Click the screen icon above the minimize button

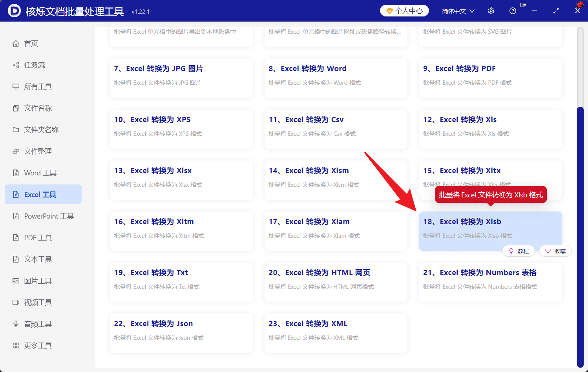[x=523, y=5]
